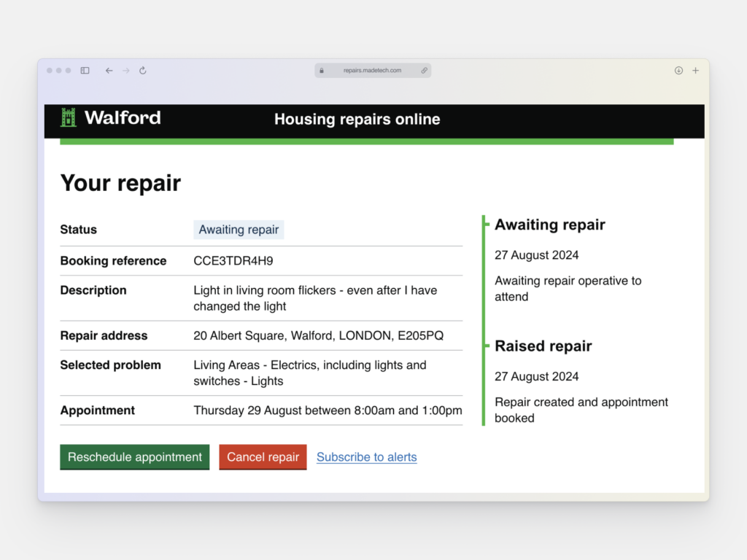Reload the page with the refresh icon
This screenshot has width=747, height=560.
(142, 71)
